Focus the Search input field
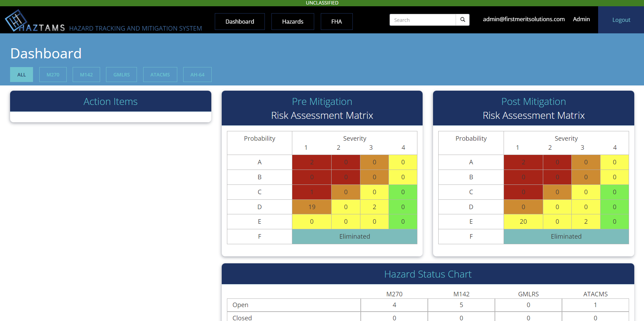Image resolution: width=644 pixels, height=321 pixels. click(423, 20)
